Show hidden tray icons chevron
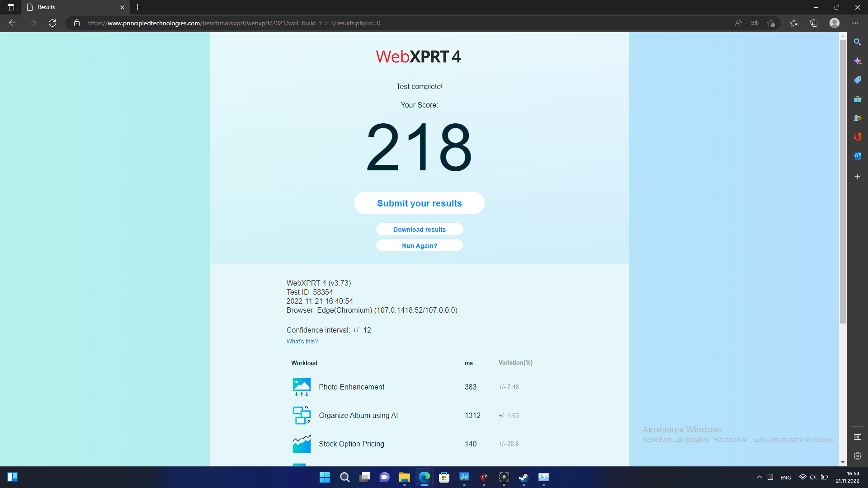This screenshot has height=488, width=868. [x=759, y=477]
